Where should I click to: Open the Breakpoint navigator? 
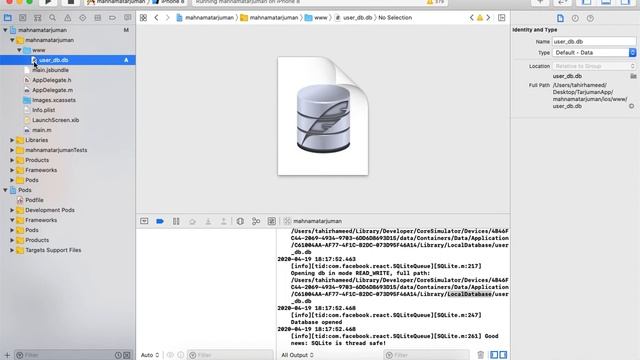tap(112, 18)
